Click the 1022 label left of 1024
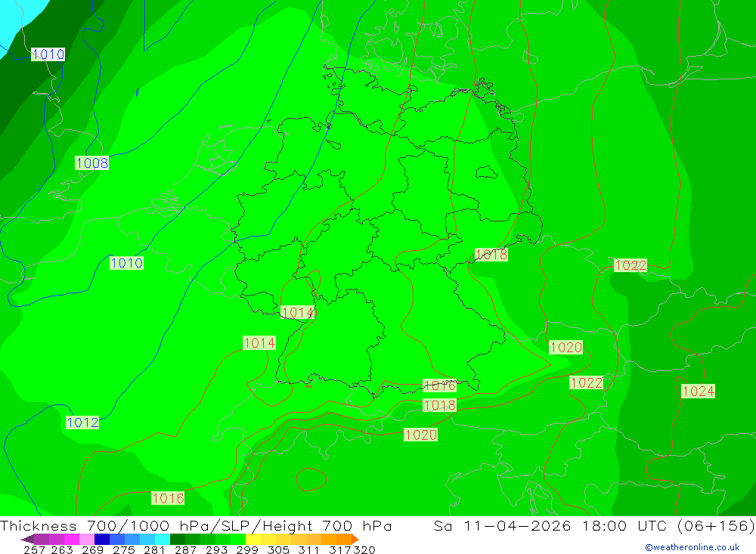The height and width of the screenshot is (554, 756). coord(587,382)
